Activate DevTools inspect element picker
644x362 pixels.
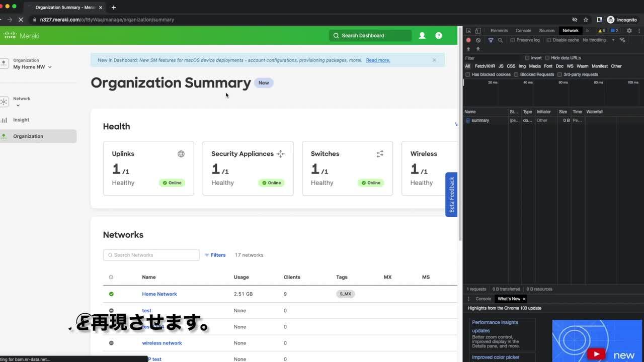point(468,31)
